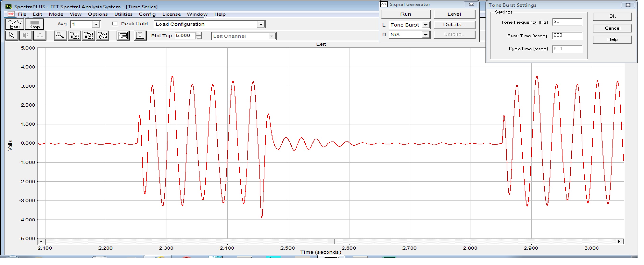Open the Mode menu
Viewport: 644px width, 265px height.
56,14
